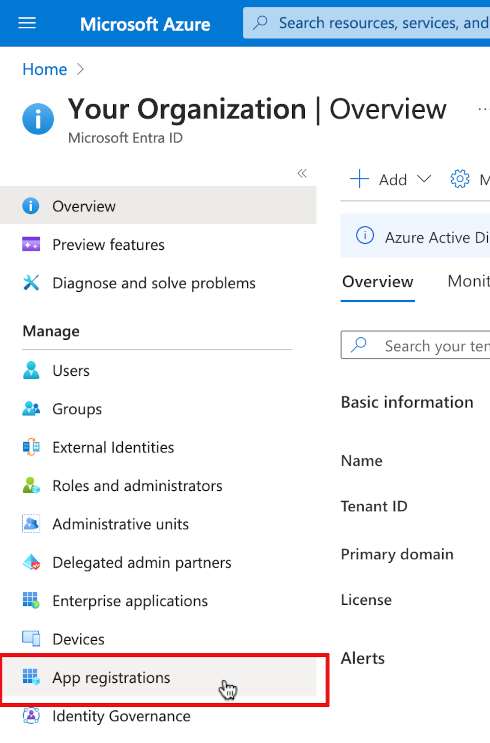Image resolution: width=490 pixels, height=743 pixels.
Task: Click the Tenant ID label
Action: pos(374,507)
